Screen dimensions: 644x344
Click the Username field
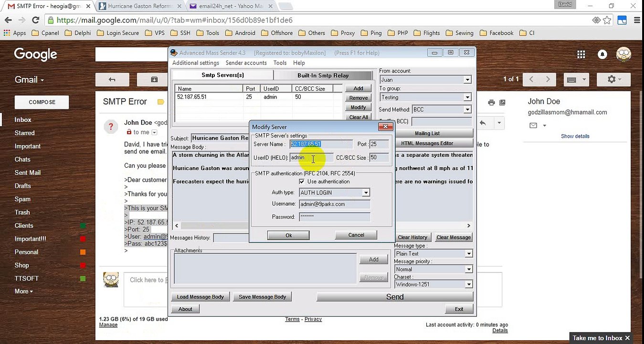(335, 204)
